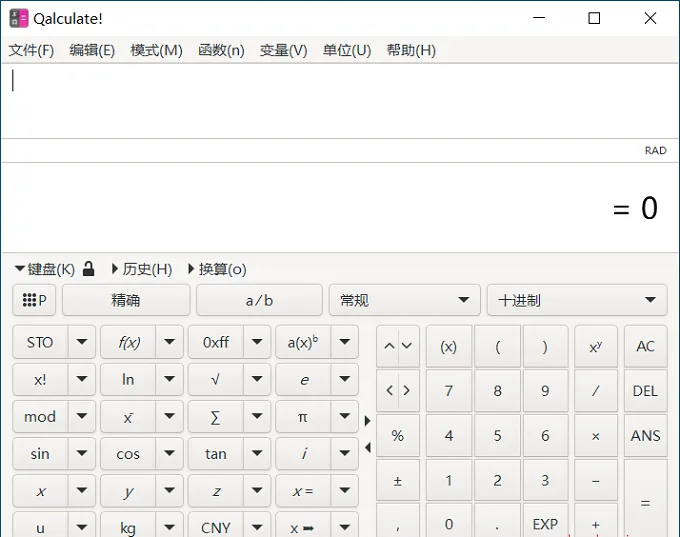This screenshot has width=680, height=537.
Task: Expand the 历史(H) history section
Action: pos(142,269)
